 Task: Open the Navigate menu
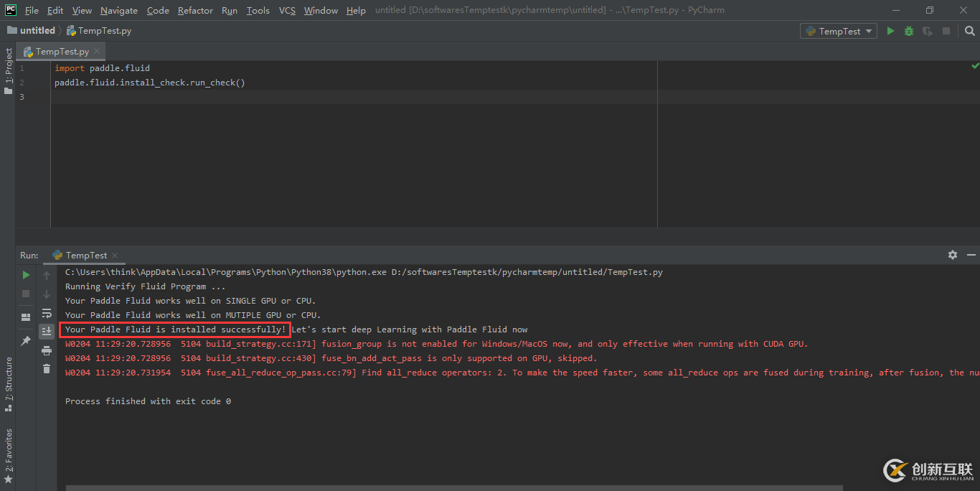click(119, 10)
